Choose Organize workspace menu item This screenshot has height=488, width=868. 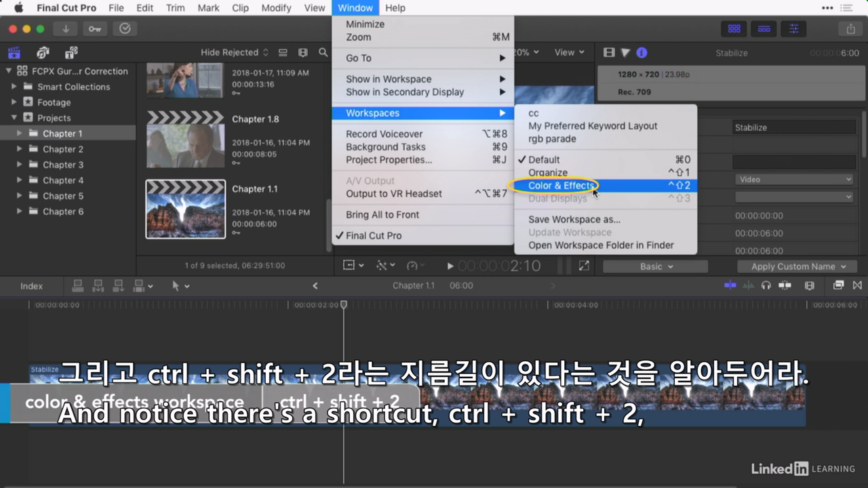(x=606, y=173)
